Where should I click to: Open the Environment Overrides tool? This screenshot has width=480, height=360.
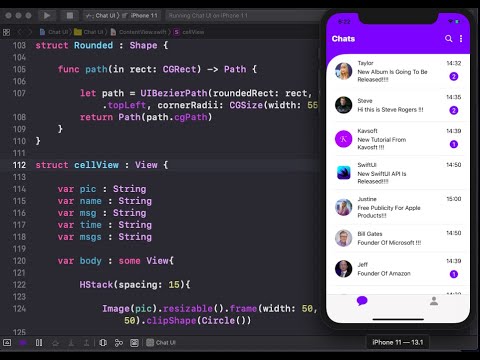coord(134,343)
